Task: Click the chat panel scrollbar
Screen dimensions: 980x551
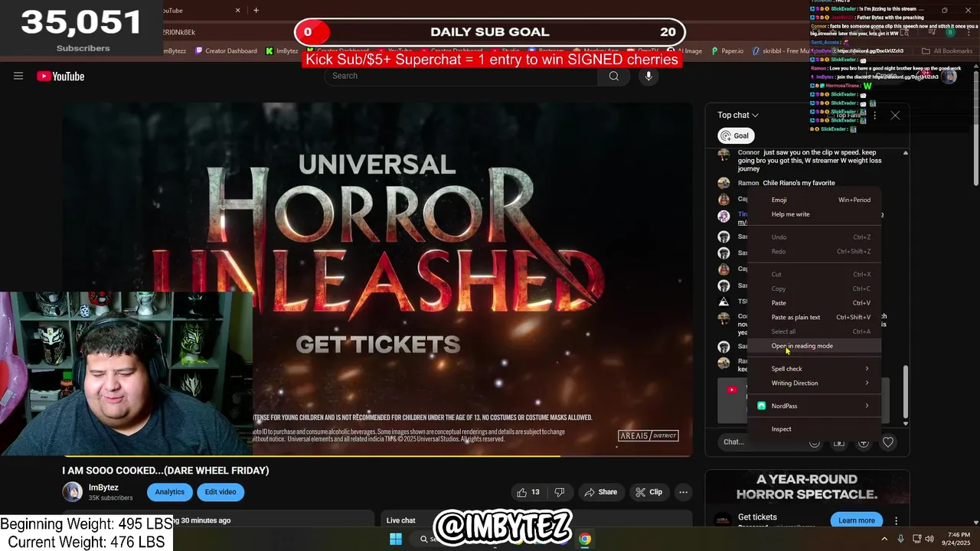Action: point(906,393)
